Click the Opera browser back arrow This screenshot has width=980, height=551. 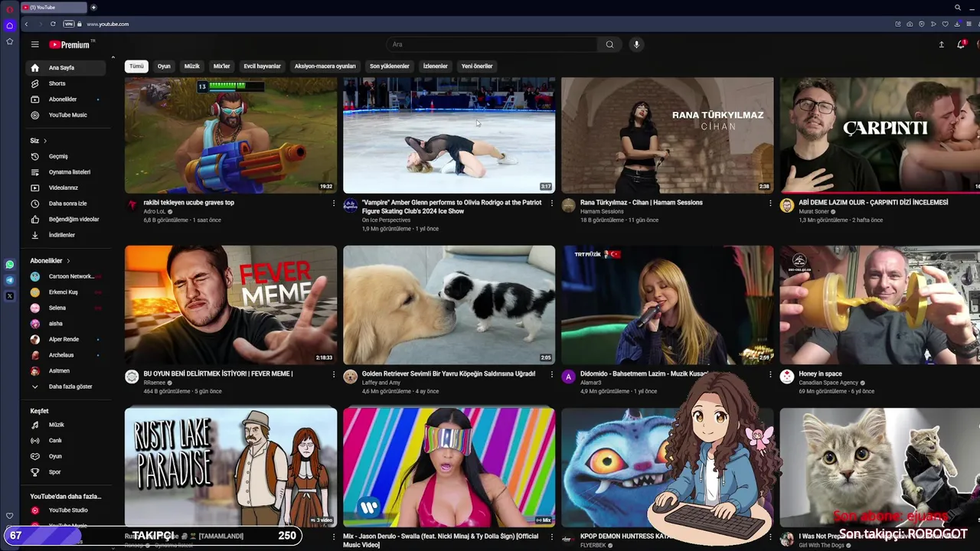point(26,24)
